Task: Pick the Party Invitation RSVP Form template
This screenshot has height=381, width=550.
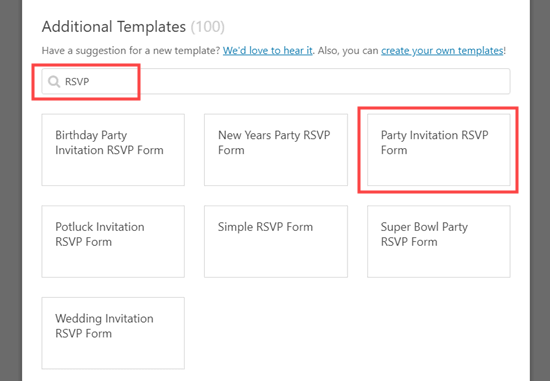Action: [x=438, y=150]
